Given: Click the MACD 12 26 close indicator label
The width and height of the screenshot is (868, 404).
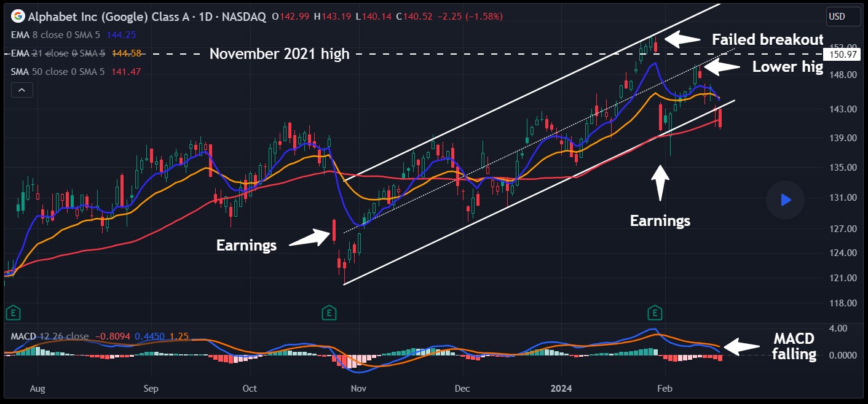Looking at the screenshot, I should click(x=49, y=336).
